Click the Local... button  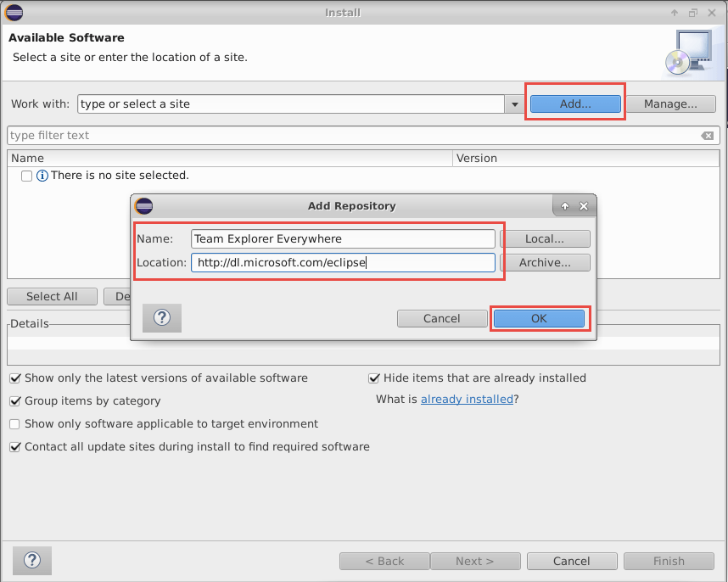[x=546, y=238]
